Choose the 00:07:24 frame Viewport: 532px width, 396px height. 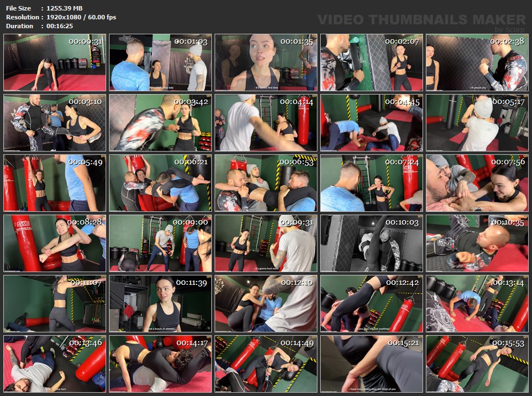click(372, 183)
